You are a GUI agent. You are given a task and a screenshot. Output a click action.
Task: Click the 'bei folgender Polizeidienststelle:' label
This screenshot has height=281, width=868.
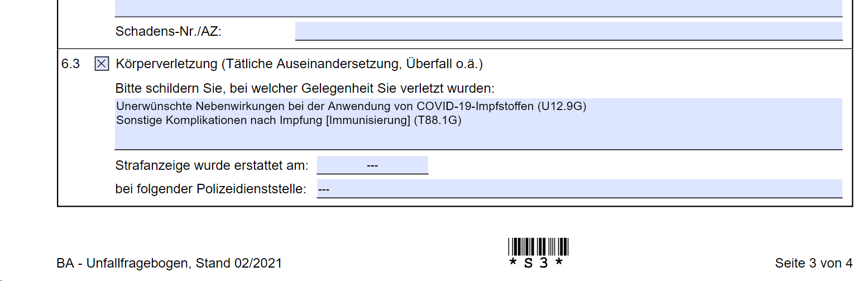click(210, 189)
